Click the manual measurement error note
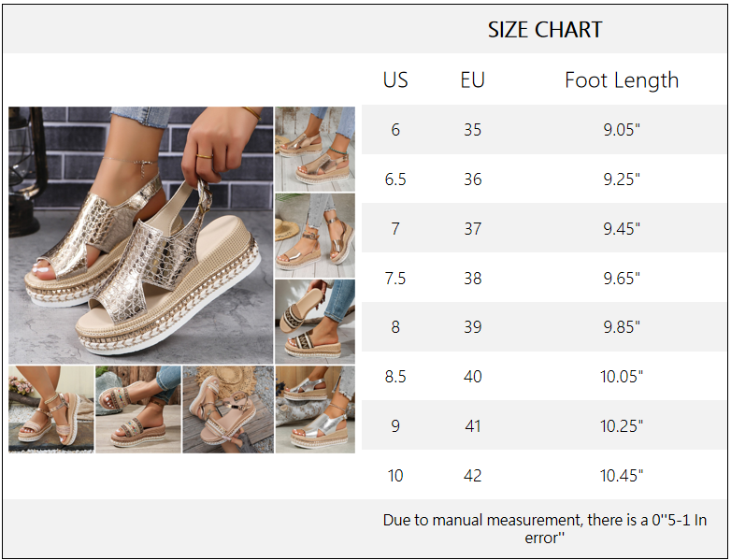This screenshot has width=731, height=560. click(544, 528)
